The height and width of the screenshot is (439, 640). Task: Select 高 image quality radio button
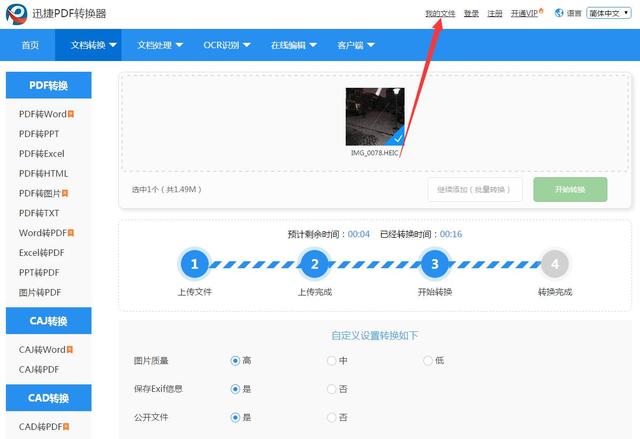(x=235, y=361)
